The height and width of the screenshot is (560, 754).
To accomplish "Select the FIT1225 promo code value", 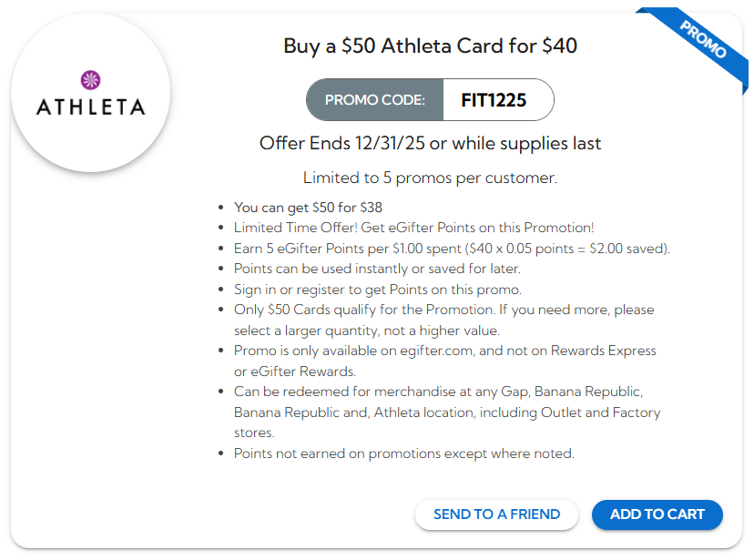I will 494,100.
